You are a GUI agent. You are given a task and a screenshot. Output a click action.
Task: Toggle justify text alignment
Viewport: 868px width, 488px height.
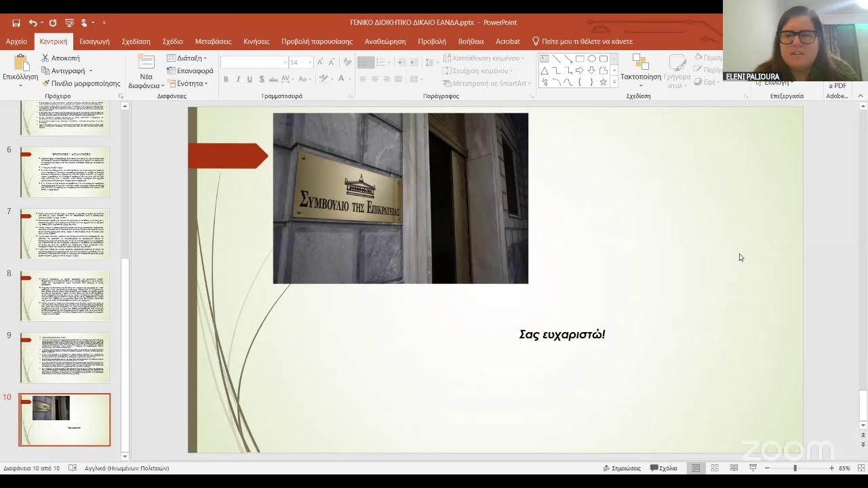pyautogui.click(x=398, y=79)
